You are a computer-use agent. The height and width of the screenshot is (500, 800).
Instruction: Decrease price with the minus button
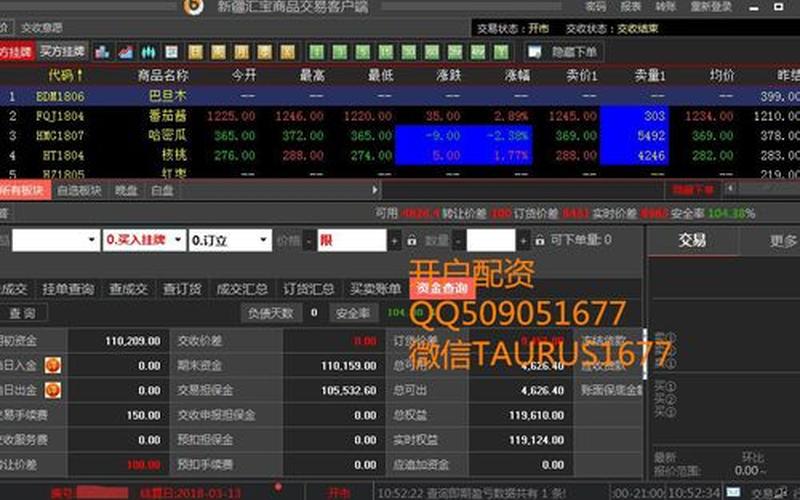[x=309, y=240]
